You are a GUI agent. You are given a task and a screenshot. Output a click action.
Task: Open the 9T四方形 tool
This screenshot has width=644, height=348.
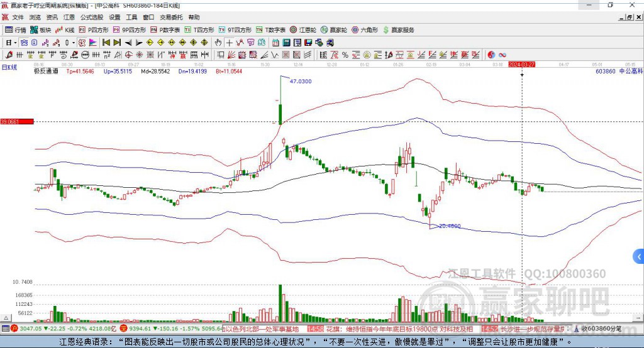(x=235, y=30)
